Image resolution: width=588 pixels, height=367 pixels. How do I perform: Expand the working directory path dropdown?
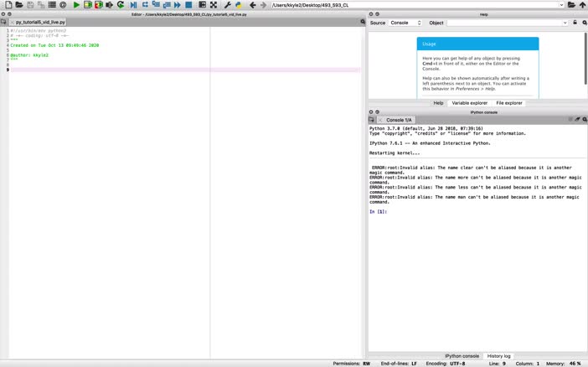click(561, 5)
